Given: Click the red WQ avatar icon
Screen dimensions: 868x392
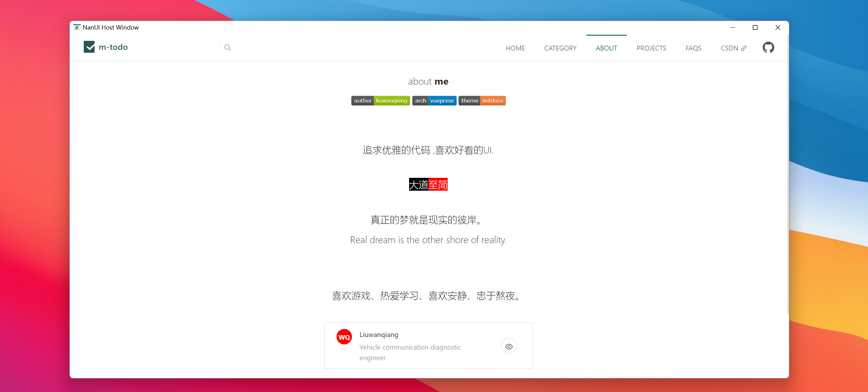Looking at the screenshot, I should (x=344, y=337).
